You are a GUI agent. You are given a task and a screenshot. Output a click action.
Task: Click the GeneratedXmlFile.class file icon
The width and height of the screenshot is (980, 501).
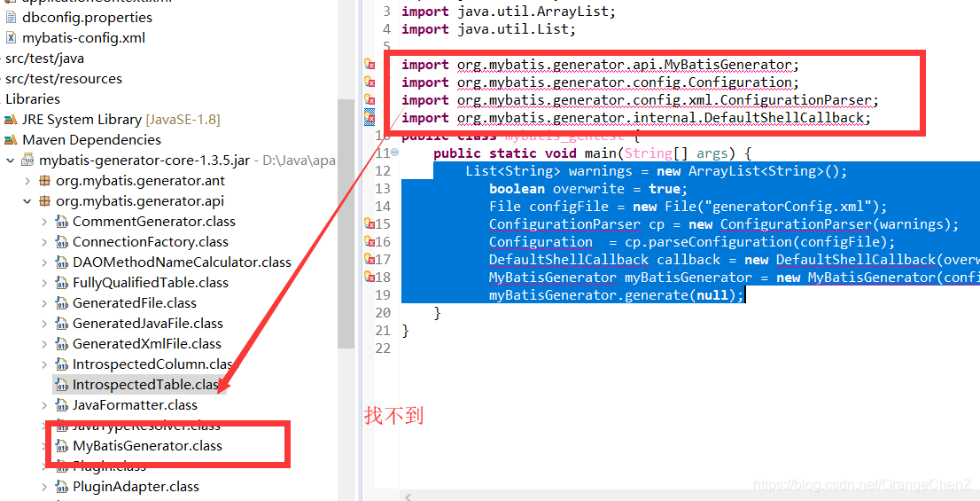(x=61, y=344)
